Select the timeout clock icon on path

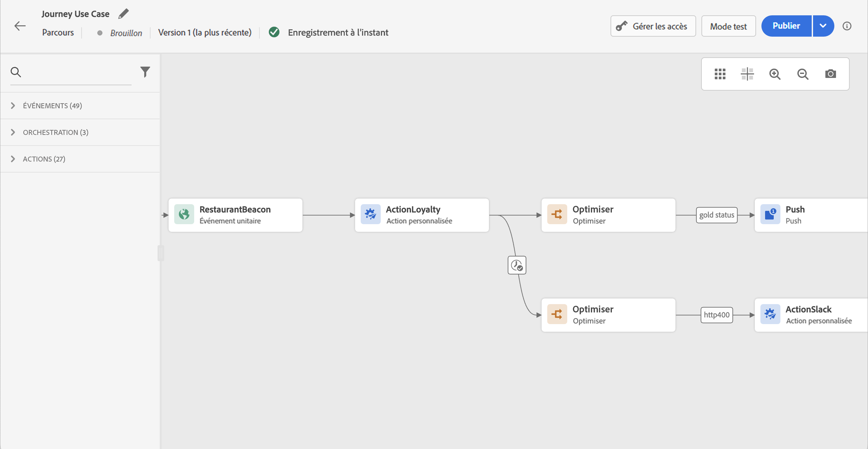517,265
